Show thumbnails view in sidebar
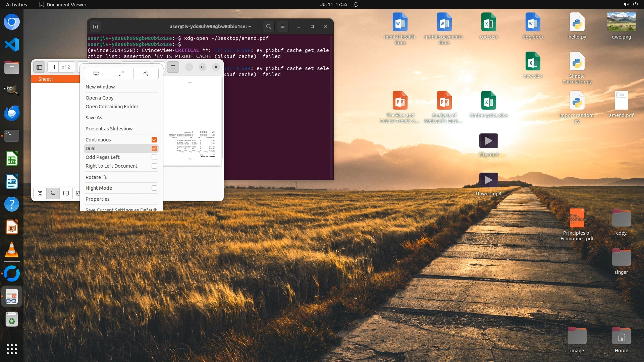This screenshot has height=362, width=644. pyautogui.click(x=40, y=193)
